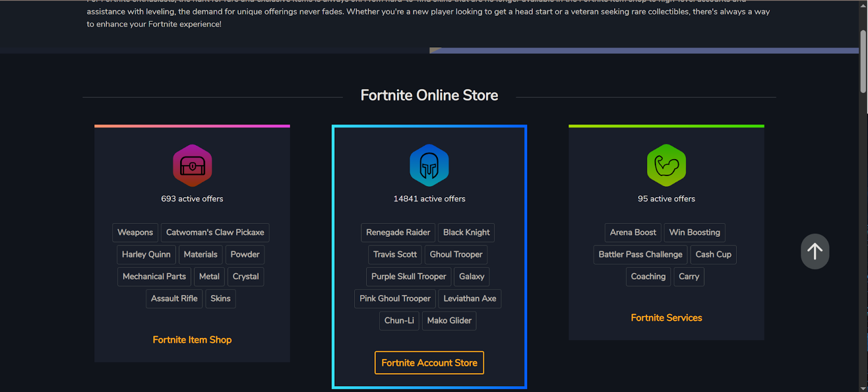The height and width of the screenshot is (392, 868).
Task: Click the Purple Skull Trooper tag
Action: (409, 276)
